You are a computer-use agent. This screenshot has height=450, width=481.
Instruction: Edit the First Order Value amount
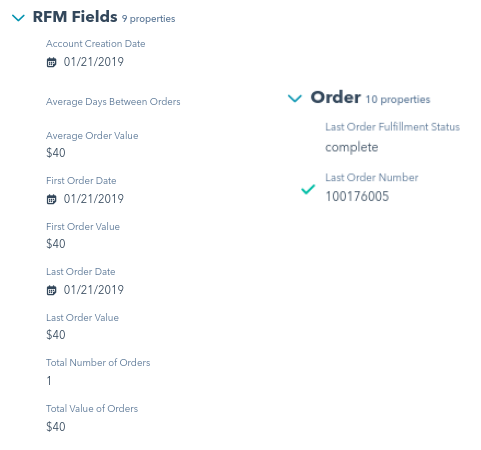[56, 244]
